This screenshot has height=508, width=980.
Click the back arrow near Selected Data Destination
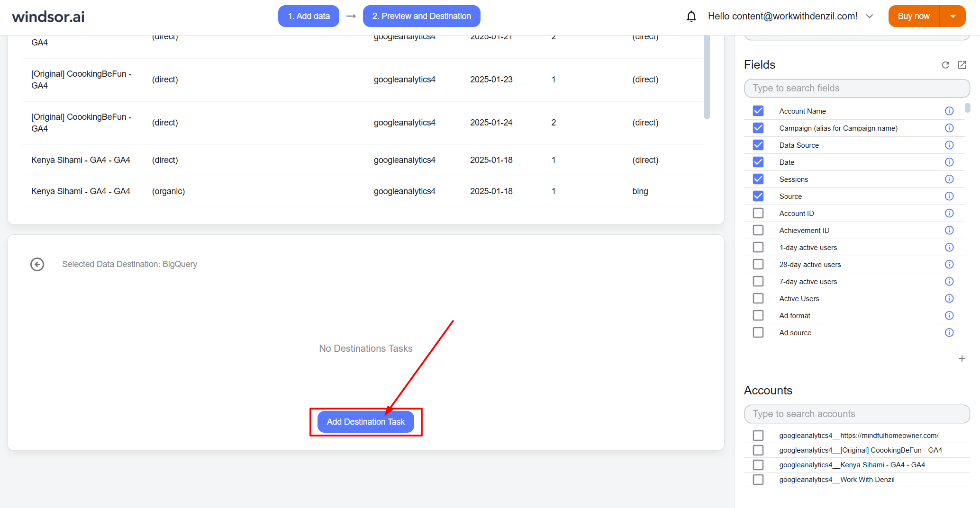[x=37, y=264]
